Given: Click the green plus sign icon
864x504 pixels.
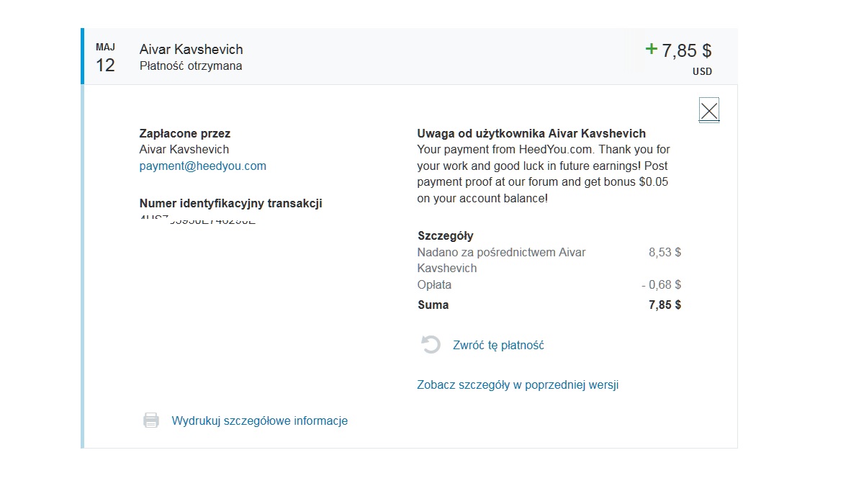Looking at the screenshot, I should (x=652, y=49).
